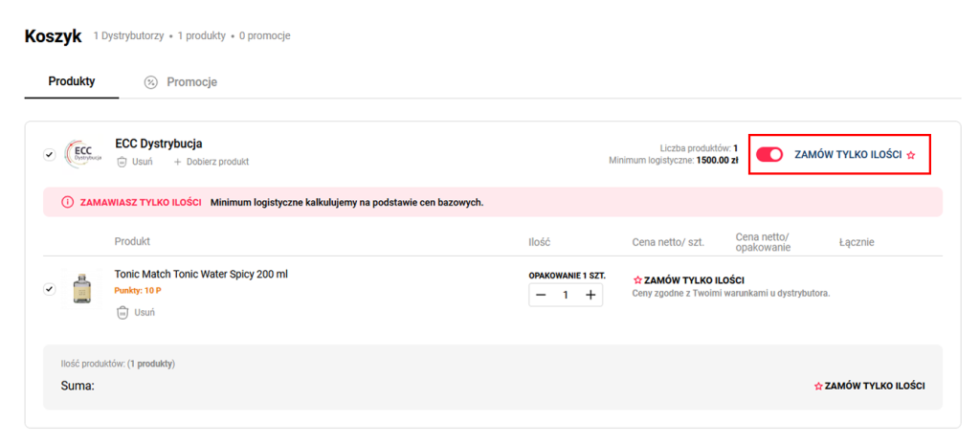Click the quantity input field showing 1
Image resolution: width=980 pixels, height=444 pixels.
(566, 295)
